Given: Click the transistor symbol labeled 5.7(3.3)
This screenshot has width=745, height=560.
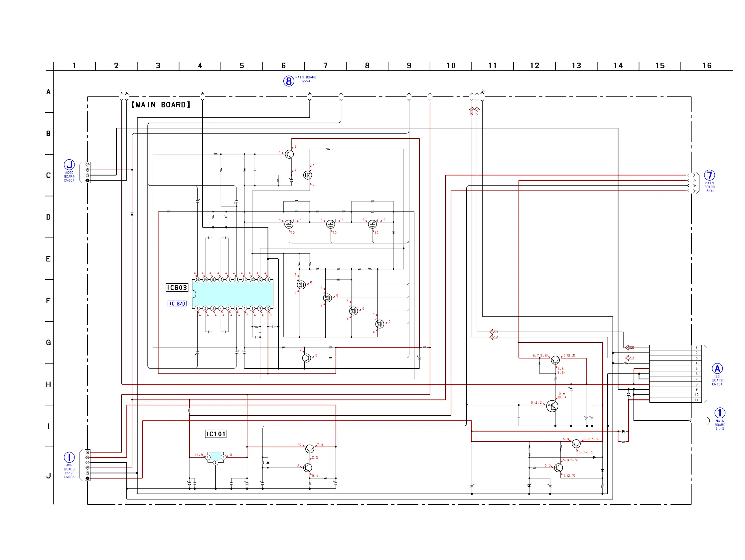Looking at the screenshot, I should 555,360.
